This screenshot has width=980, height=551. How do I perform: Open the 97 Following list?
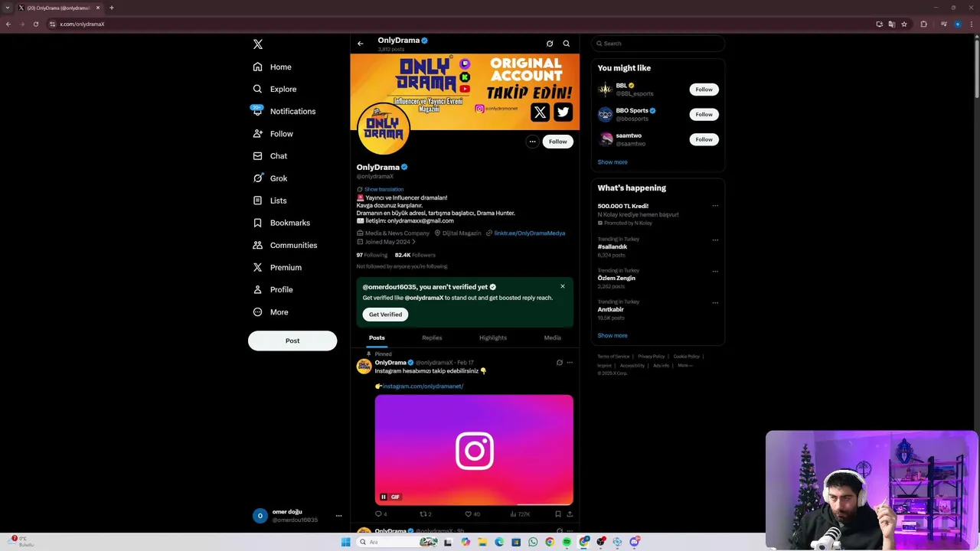click(372, 255)
